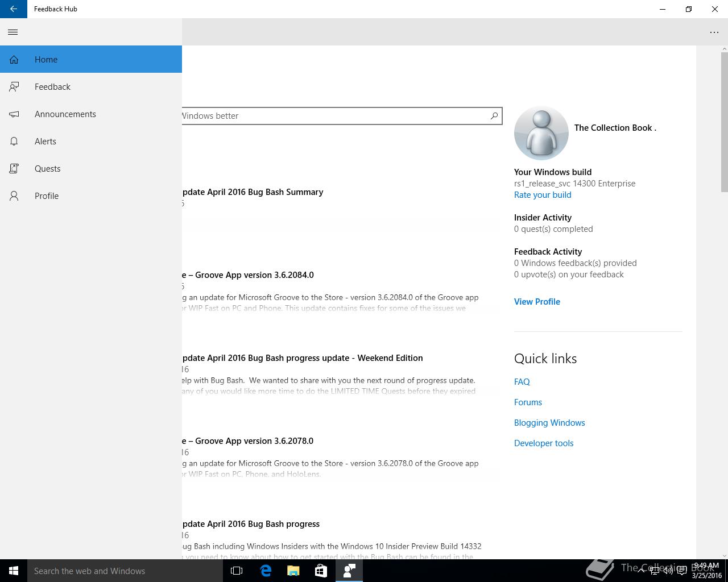The height and width of the screenshot is (582, 728).
Task: Click the Home house icon
Action: click(14, 60)
